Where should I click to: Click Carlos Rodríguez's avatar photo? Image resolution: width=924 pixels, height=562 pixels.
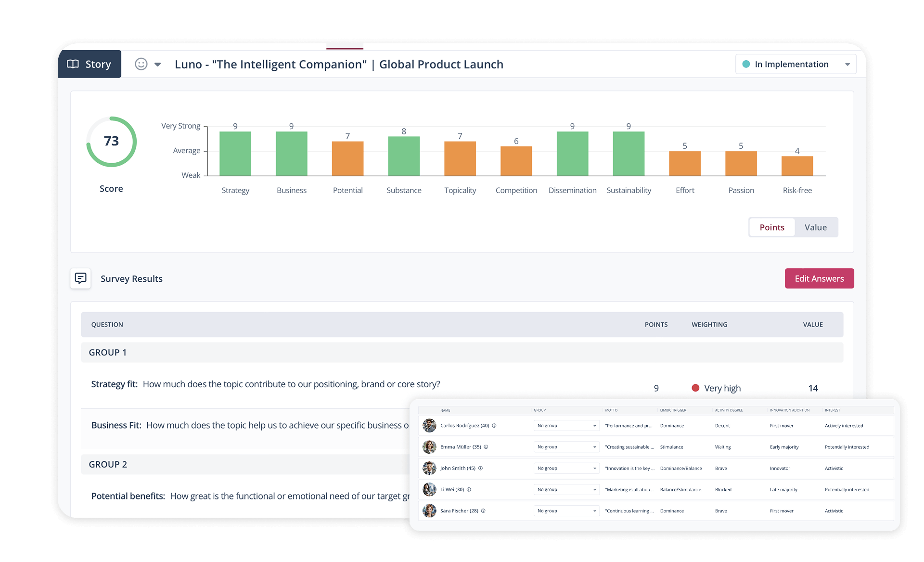click(430, 425)
